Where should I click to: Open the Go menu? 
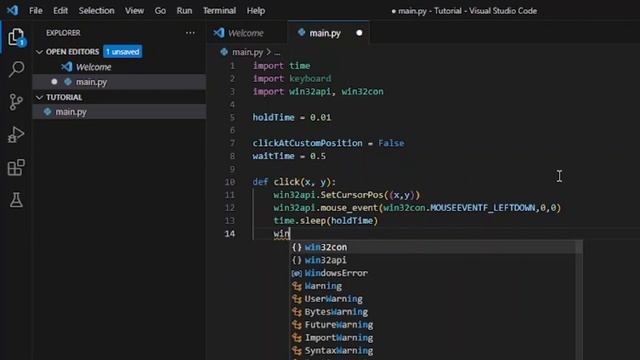160,11
